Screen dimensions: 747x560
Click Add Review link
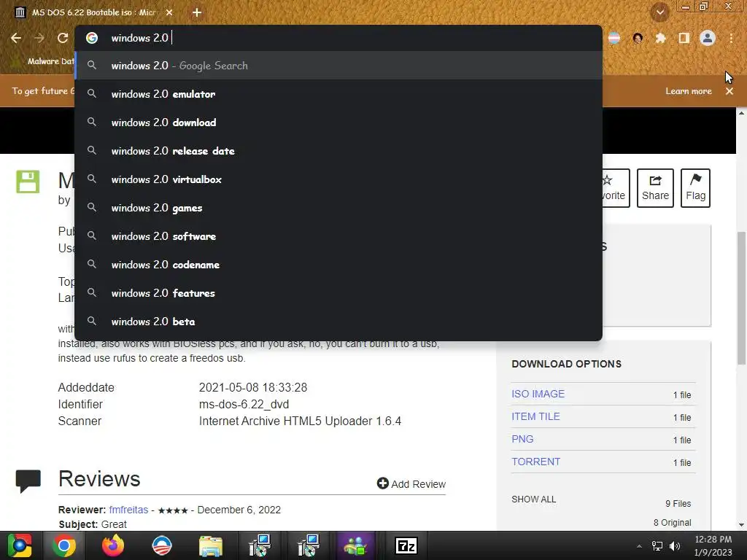click(411, 484)
